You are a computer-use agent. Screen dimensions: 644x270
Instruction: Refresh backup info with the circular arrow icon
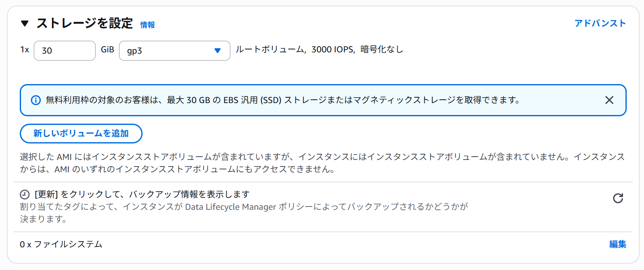[618, 198]
